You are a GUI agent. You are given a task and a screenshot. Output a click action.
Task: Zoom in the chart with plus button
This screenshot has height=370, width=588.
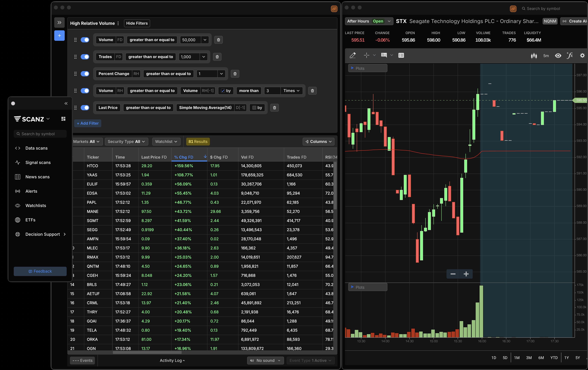coord(466,274)
